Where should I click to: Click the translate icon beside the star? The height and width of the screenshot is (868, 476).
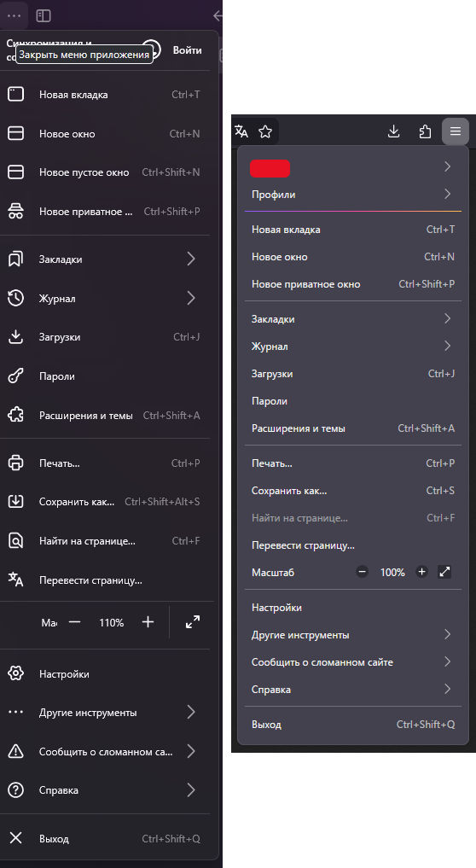click(x=241, y=131)
